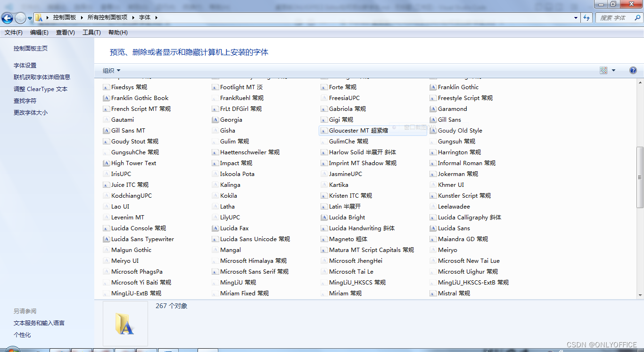Click the refresh button beside address bar
The height and width of the screenshot is (352, 644).
586,18
